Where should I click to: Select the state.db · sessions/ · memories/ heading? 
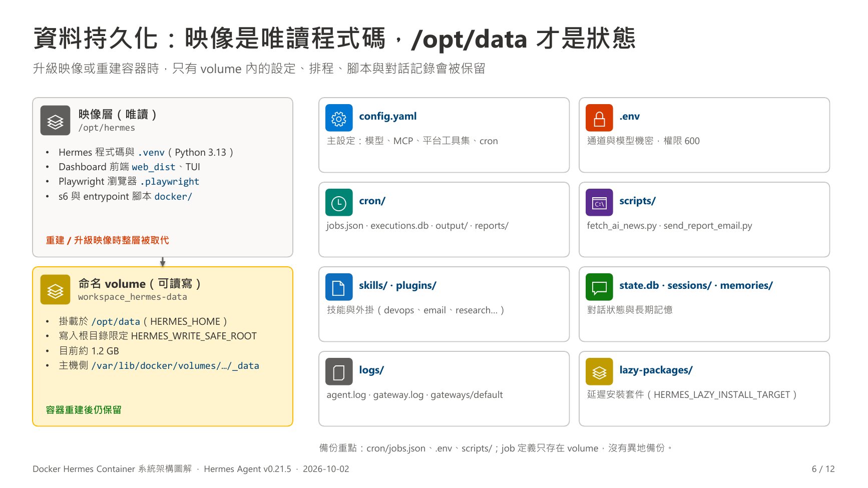[696, 285]
